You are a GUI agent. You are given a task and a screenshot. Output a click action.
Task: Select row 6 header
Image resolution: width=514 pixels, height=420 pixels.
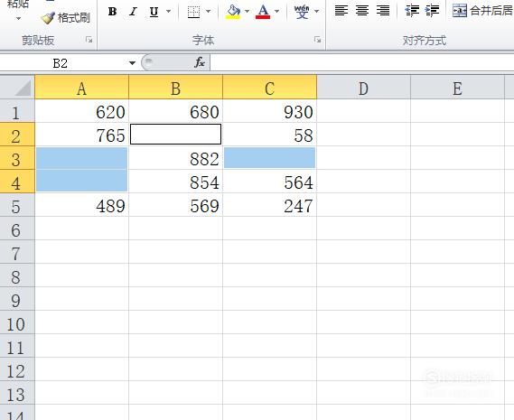[x=17, y=229]
